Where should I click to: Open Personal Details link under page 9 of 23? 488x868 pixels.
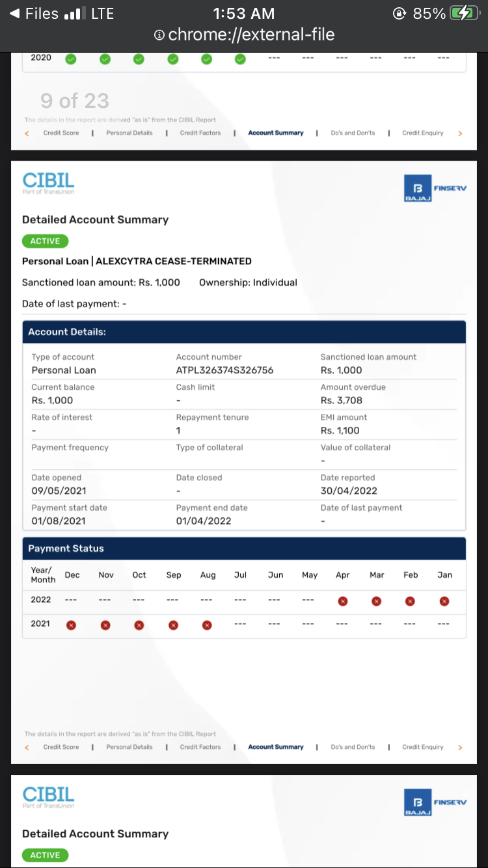(x=129, y=133)
